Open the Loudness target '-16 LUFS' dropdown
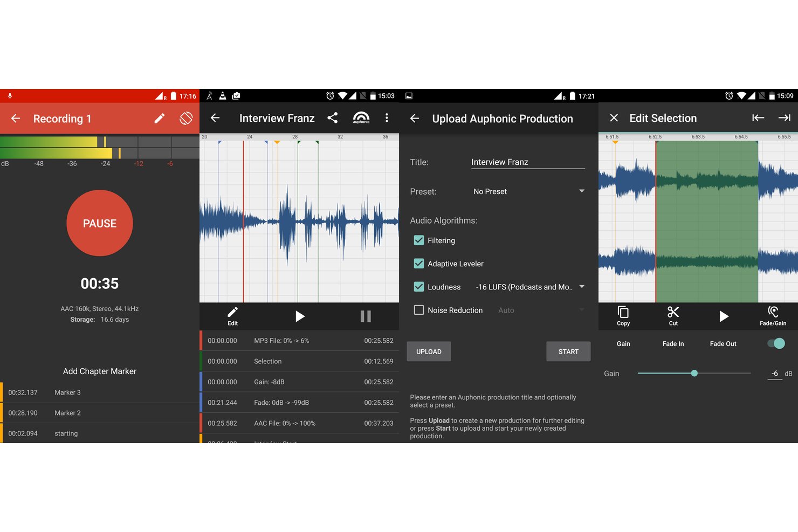Screen dimensions: 798x532 click(529, 287)
